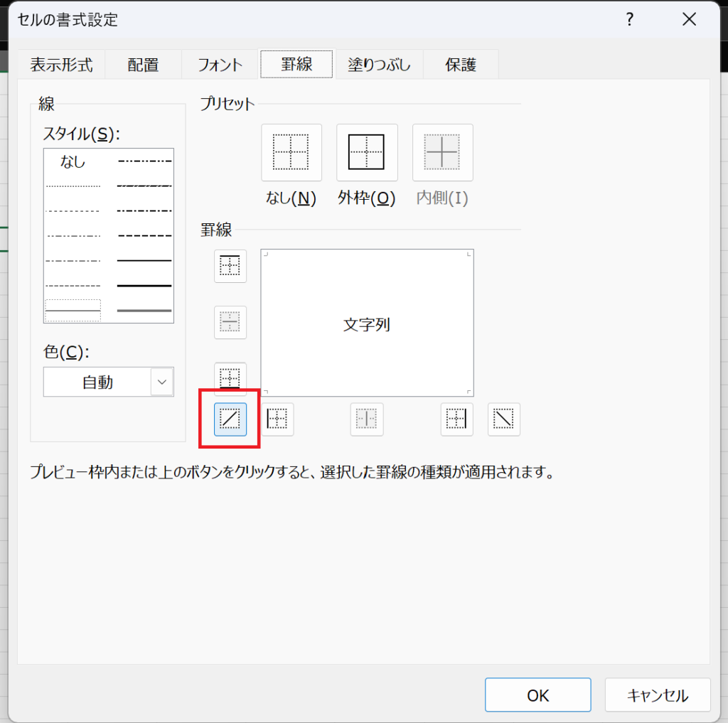Toggle the bottom border button
Viewport: 728px width, 723px height.
pos(230,378)
